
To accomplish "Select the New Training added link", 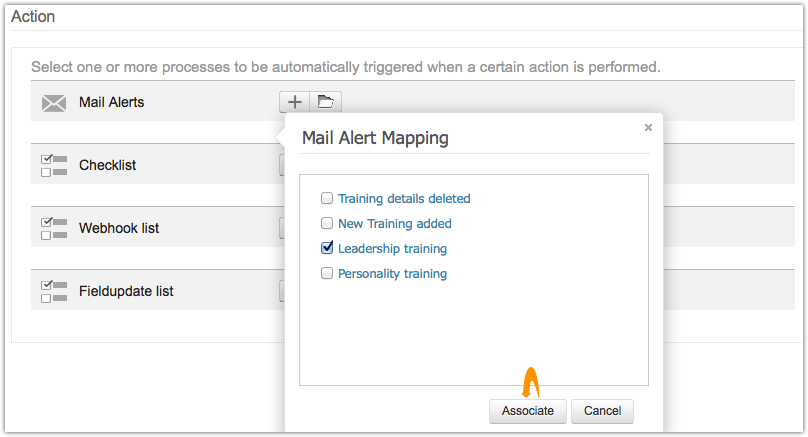I will 395,223.
